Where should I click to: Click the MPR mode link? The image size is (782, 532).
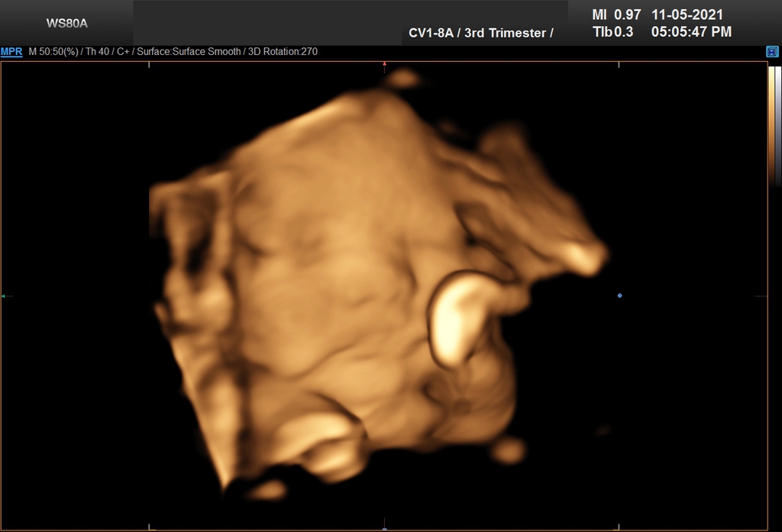click(x=11, y=52)
